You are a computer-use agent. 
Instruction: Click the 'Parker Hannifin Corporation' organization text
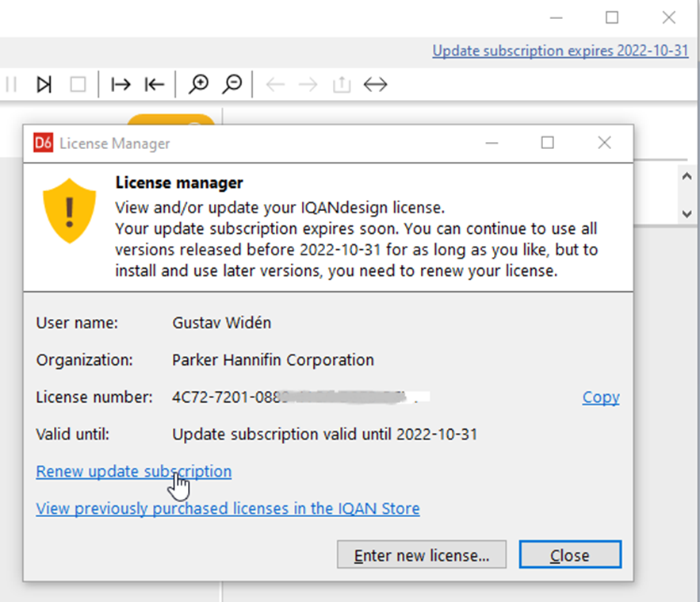click(x=273, y=360)
